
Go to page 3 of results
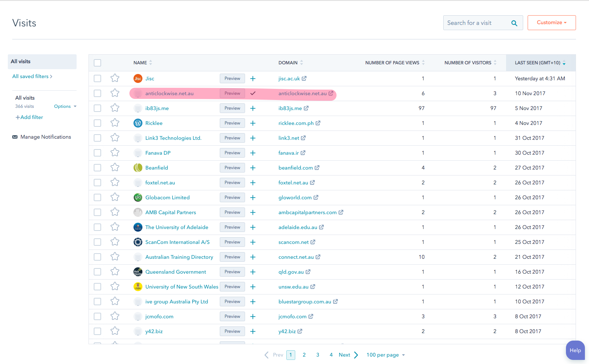pos(318,355)
